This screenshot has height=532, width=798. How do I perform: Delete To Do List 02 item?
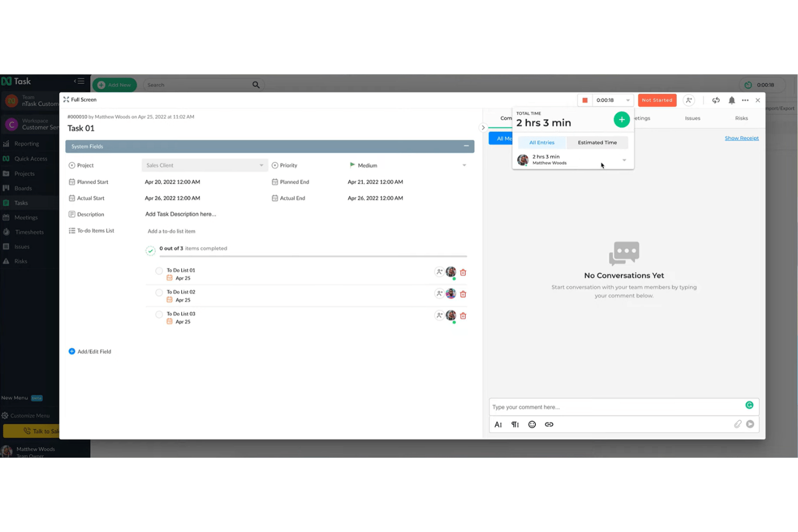[463, 294]
